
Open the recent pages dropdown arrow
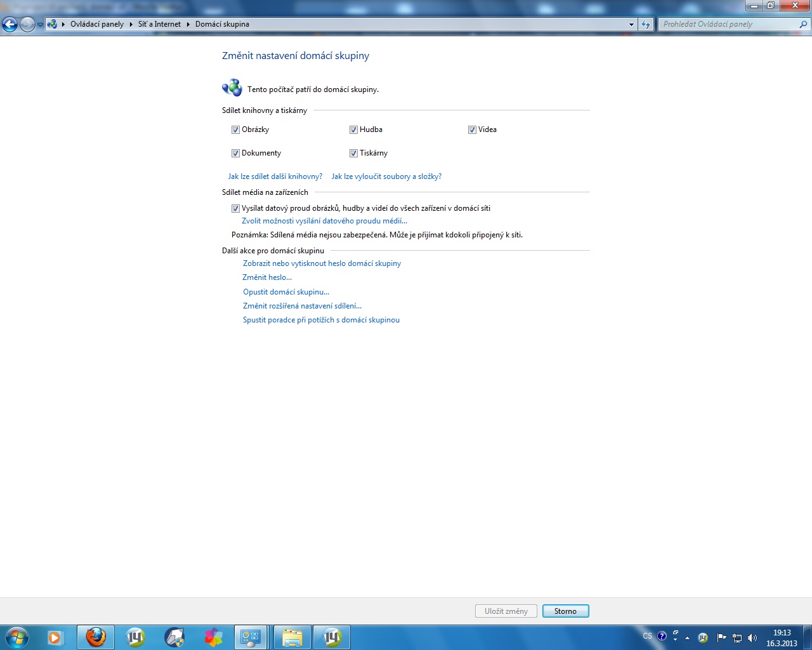(40, 25)
